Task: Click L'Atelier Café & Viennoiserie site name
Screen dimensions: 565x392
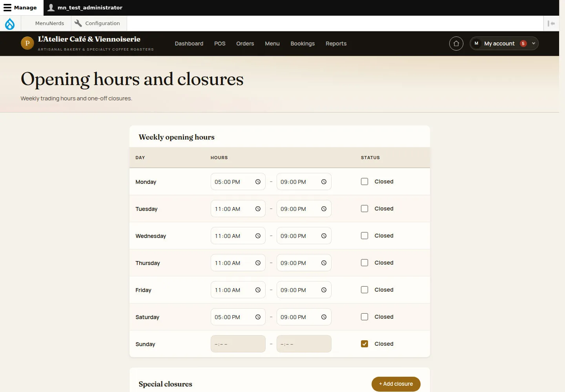Action: click(89, 39)
